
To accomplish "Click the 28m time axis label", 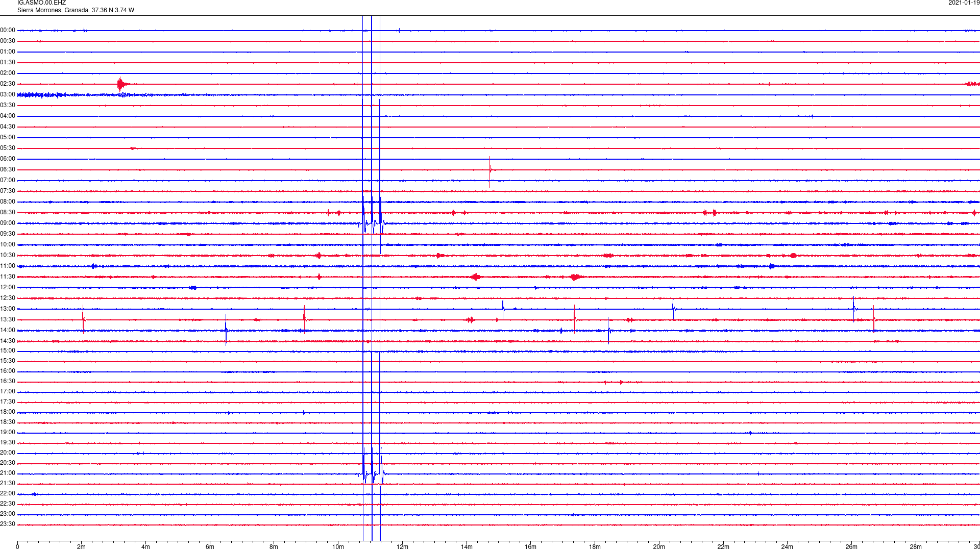I will click(x=916, y=547).
